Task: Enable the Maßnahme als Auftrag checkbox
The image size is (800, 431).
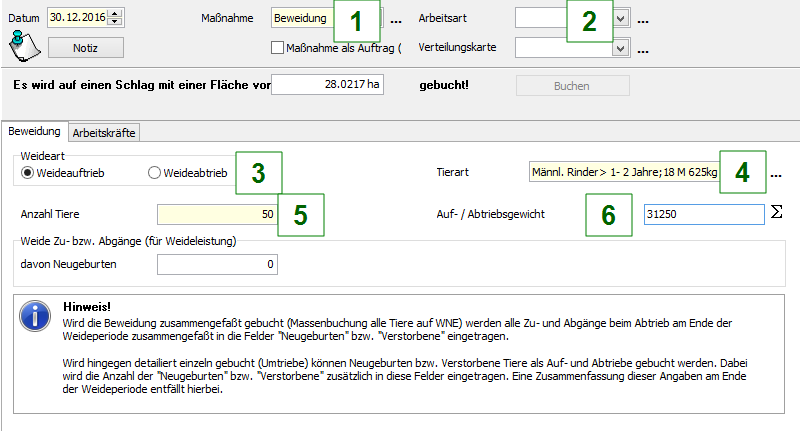Action: click(277, 47)
